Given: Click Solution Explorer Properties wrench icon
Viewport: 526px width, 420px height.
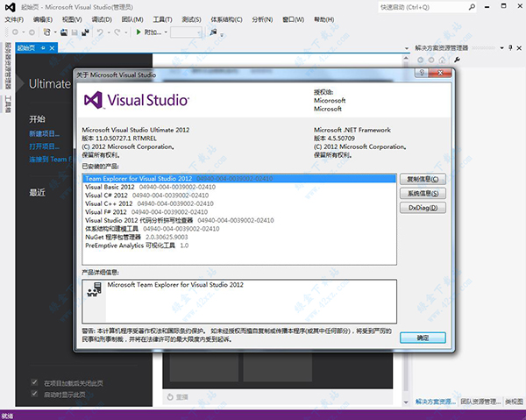Looking at the screenshot, I should pos(457,60).
